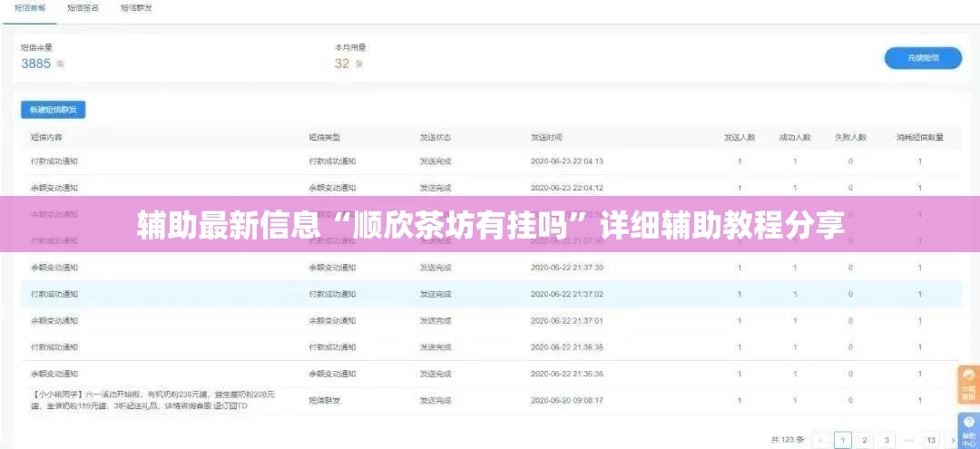
Task: Click the 本月用量 label
Action: point(350,47)
